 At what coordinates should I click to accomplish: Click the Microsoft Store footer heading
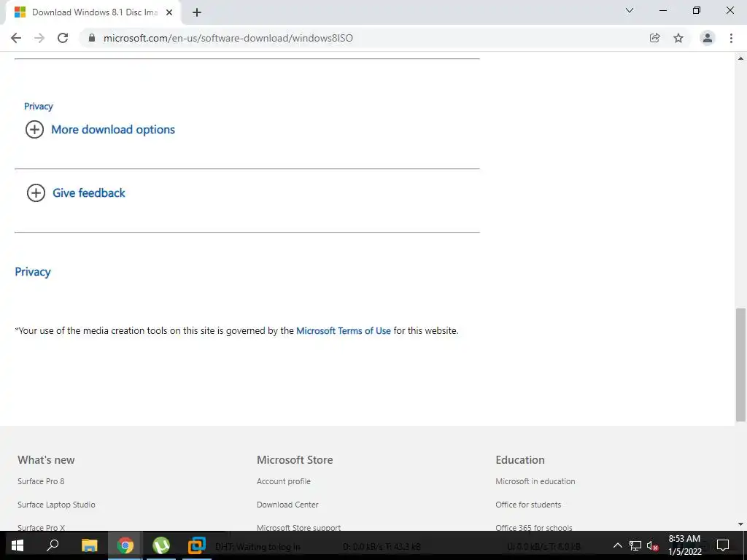pyautogui.click(x=295, y=460)
